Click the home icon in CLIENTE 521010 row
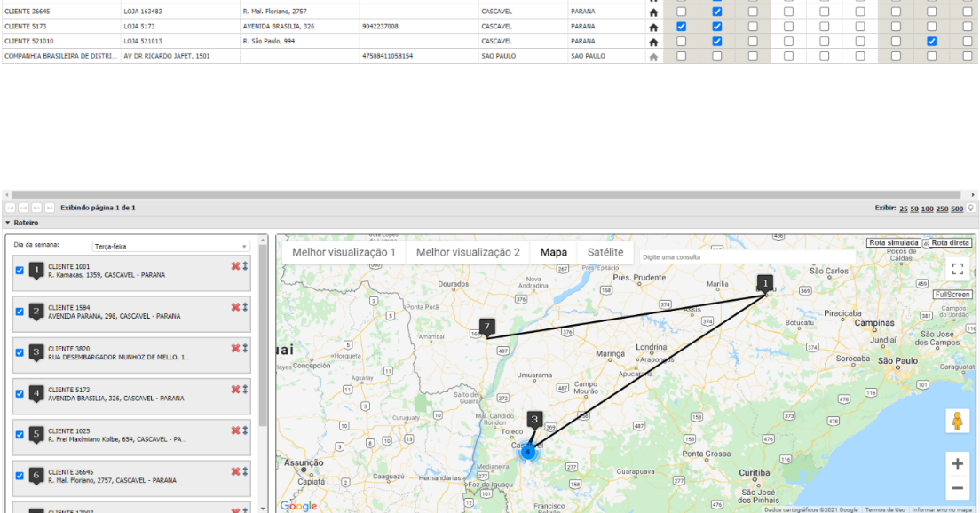The image size is (980, 513). pyautogui.click(x=653, y=42)
